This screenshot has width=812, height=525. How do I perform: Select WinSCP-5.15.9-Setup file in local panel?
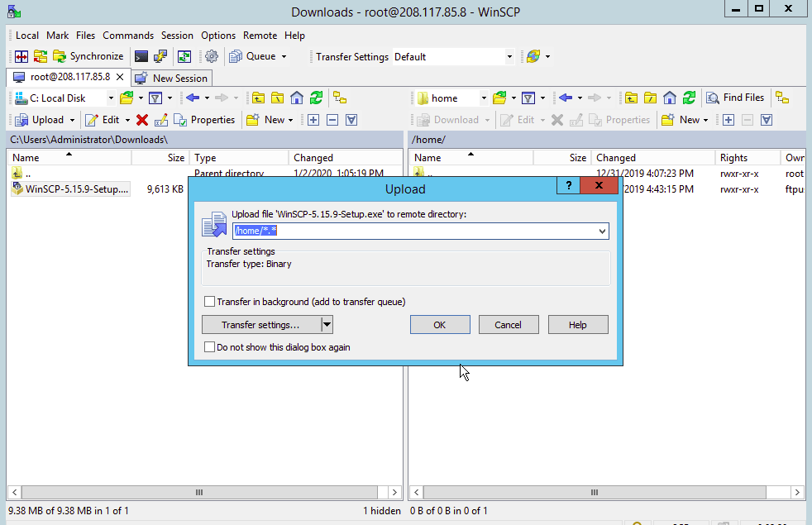(70, 189)
